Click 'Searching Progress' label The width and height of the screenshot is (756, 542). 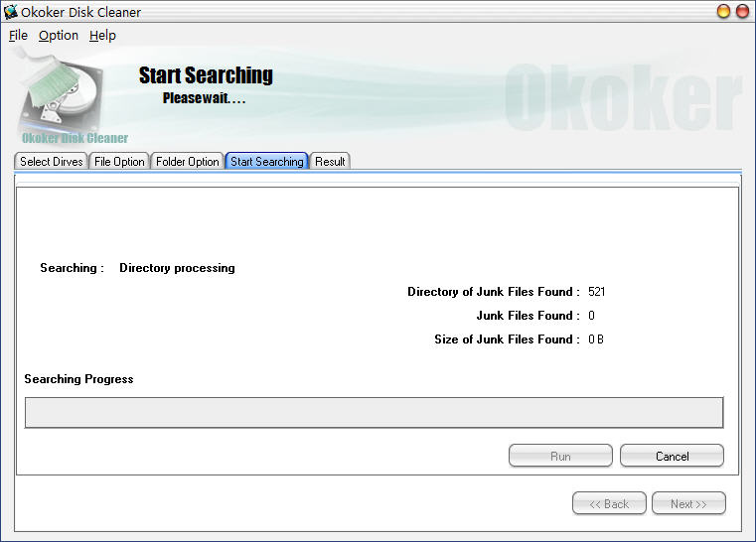tap(78, 379)
